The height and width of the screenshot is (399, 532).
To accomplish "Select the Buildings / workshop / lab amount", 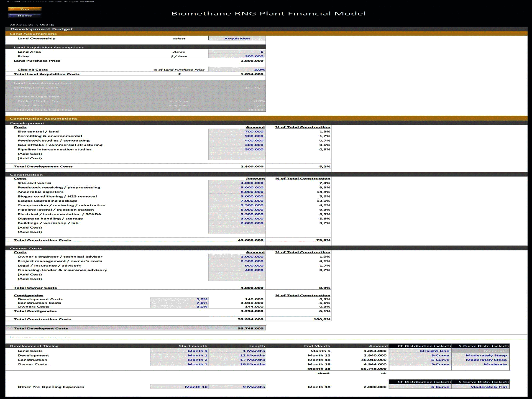I will 237,223.
